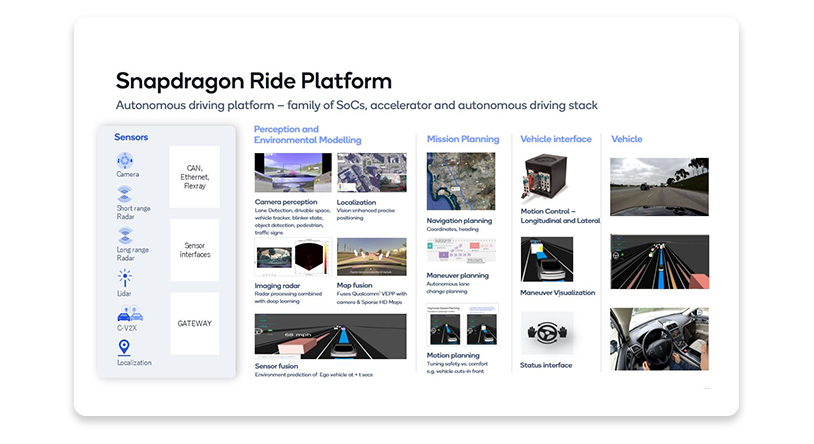
Task: Click the Maneuver planning caption
Action: [x=458, y=276]
